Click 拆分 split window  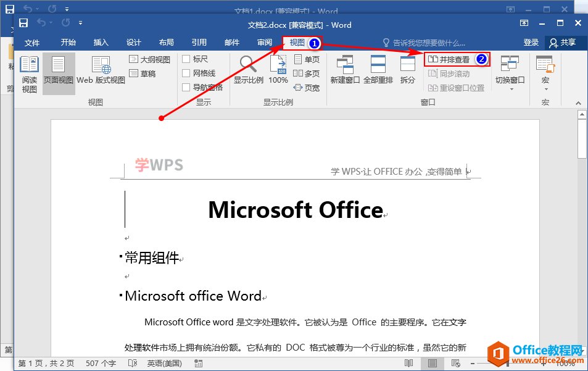point(408,70)
